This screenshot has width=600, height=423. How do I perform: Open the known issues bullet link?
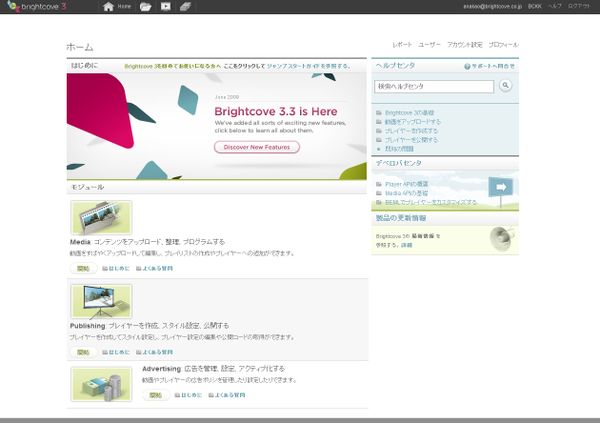(399, 149)
